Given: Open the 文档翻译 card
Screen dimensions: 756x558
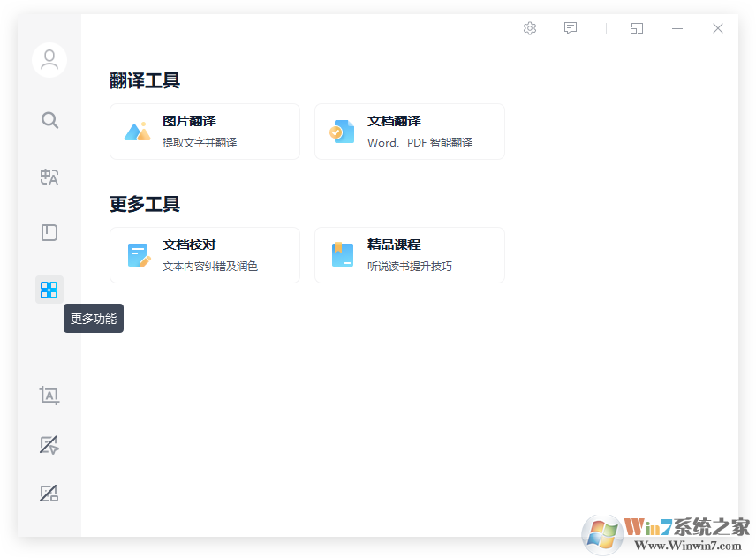Looking at the screenshot, I should click(409, 131).
